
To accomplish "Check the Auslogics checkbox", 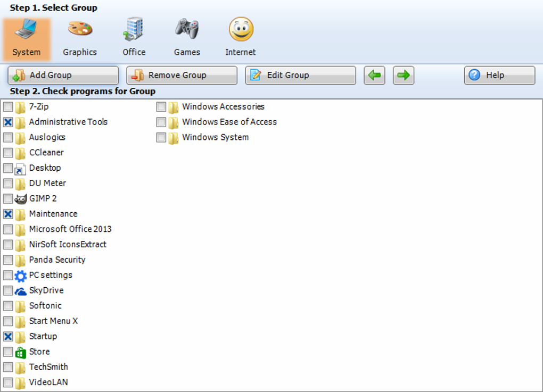I will (x=8, y=137).
